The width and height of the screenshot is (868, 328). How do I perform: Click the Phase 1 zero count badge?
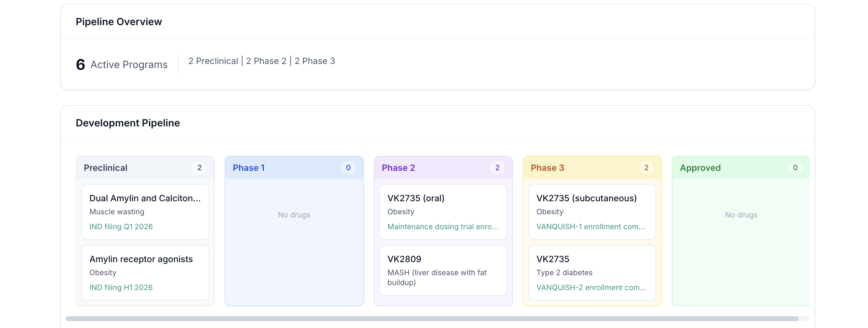coord(348,167)
